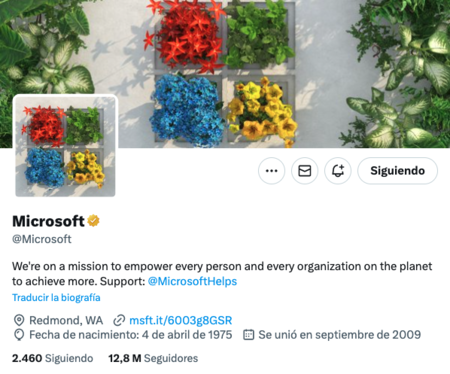Toggle the bell notifications icon
The height and width of the screenshot is (374, 450).
[338, 171]
